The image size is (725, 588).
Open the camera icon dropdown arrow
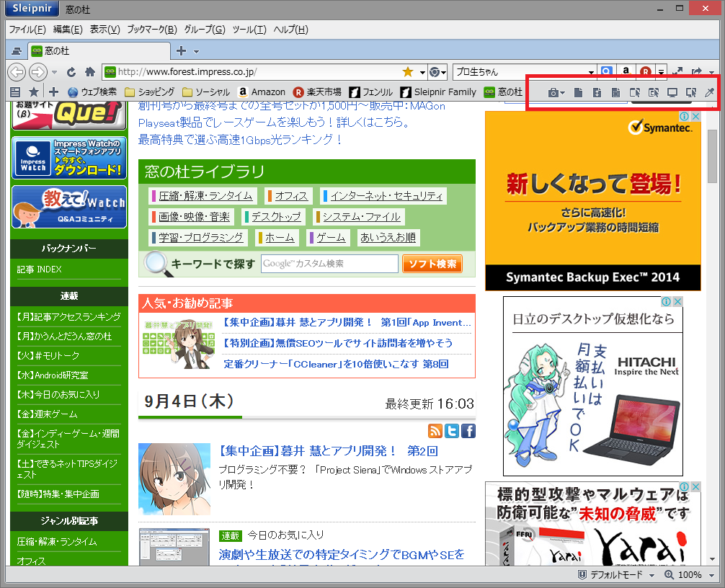pos(563,93)
